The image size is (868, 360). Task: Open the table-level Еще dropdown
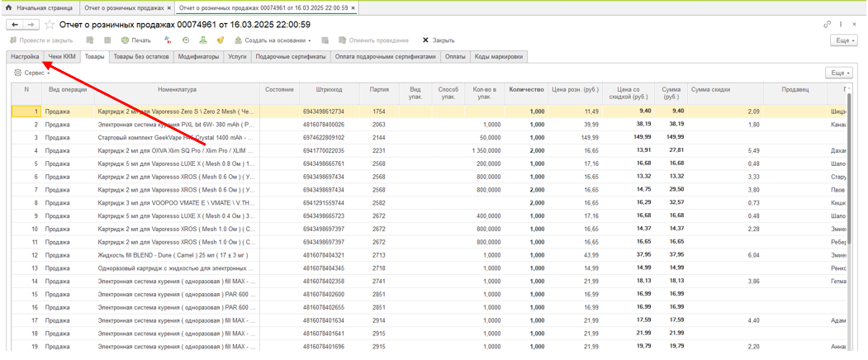(838, 73)
